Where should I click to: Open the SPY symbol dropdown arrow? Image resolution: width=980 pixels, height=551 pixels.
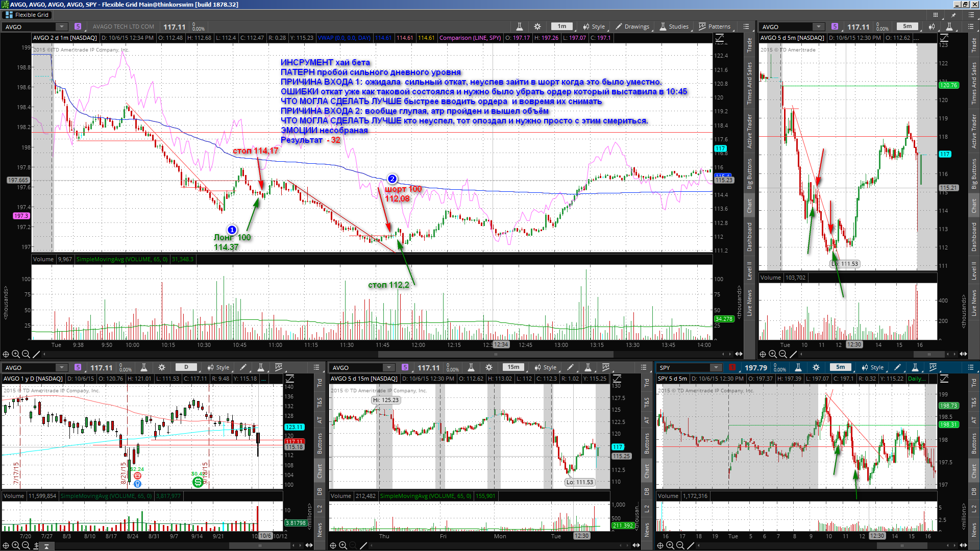tap(716, 367)
